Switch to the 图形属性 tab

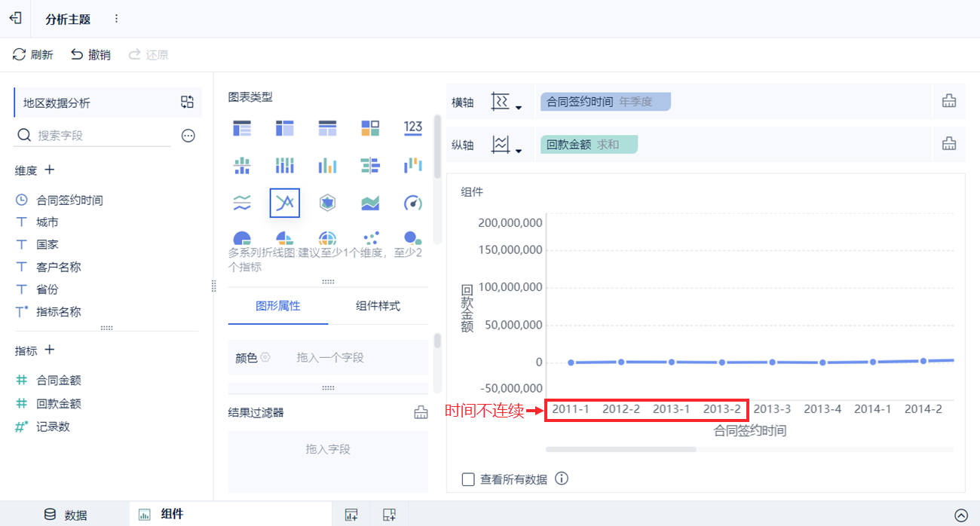pos(278,306)
